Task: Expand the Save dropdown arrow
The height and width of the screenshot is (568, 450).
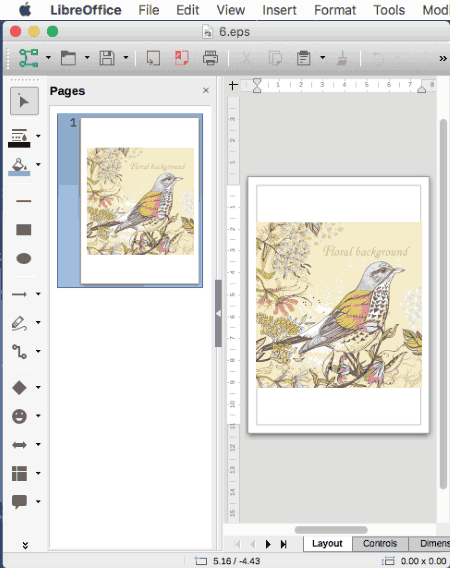Action: click(x=126, y=58)
